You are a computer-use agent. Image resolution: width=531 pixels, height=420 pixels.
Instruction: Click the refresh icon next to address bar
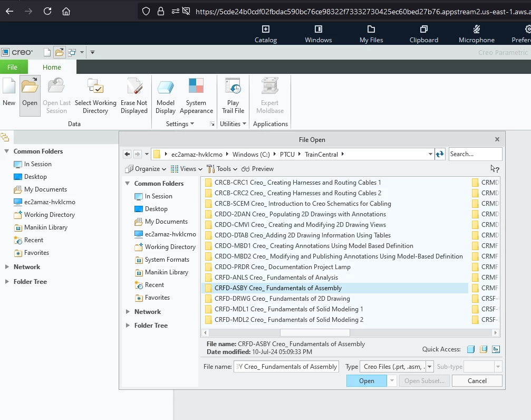tap(440, 154)
